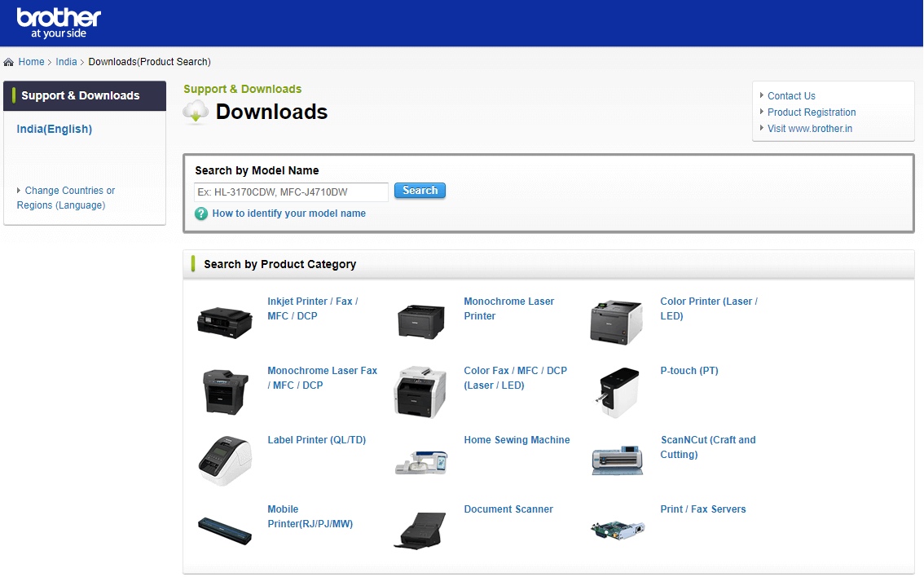Viewport: 924px width, 577px height.
Task: Open Document Scanner category link
Action: point(508,509)
